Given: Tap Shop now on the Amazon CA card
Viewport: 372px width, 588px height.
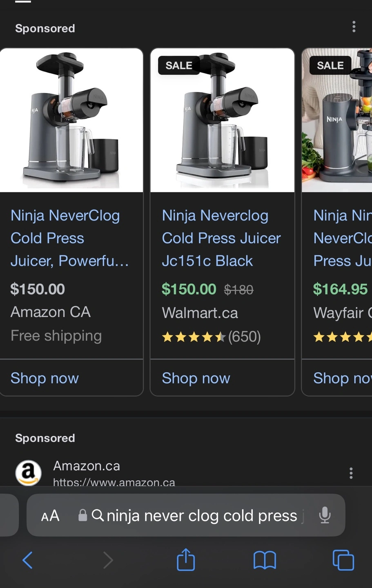Looking at the screenshot, I should [x=45, y=378].
